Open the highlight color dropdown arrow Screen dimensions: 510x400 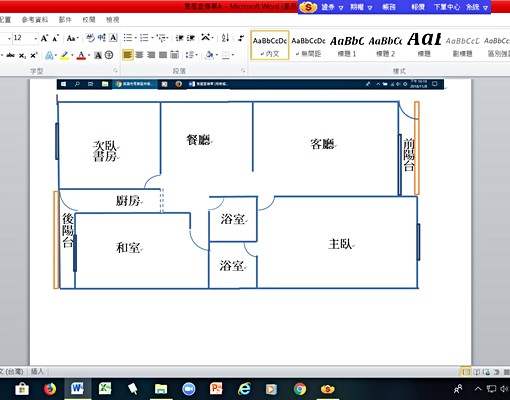click(x=72, y=56)
